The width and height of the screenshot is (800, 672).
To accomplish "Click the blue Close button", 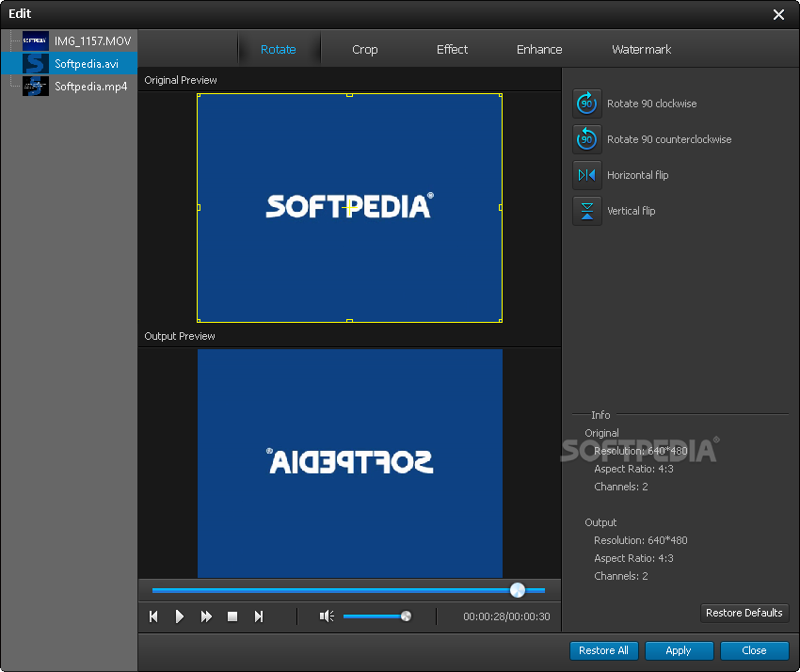I will [754, 650].
